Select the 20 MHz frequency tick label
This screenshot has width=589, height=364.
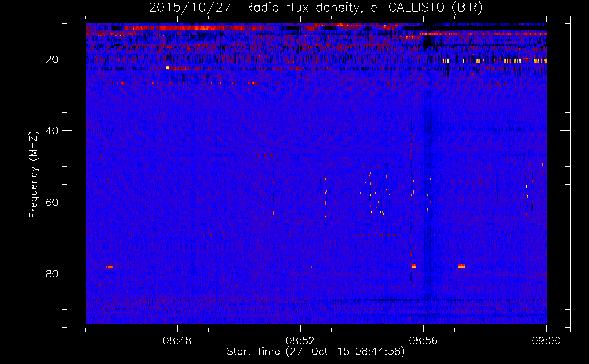(x=52, y=59)
